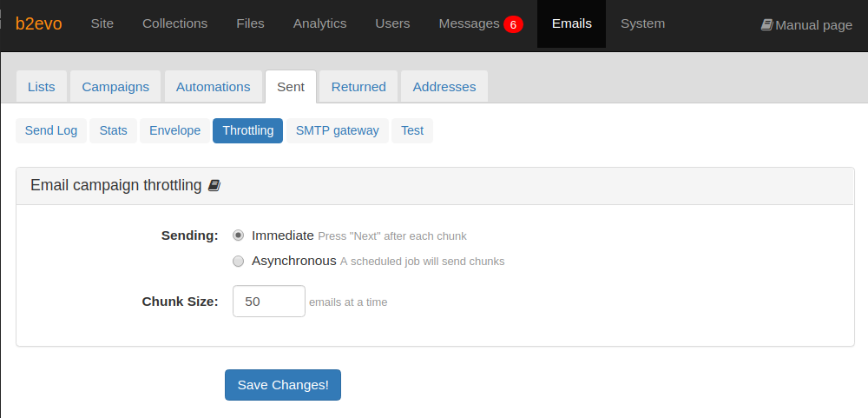Switch to the Automations tab
This screenshot has height=418, width=868.
click(x=214, y=87)
